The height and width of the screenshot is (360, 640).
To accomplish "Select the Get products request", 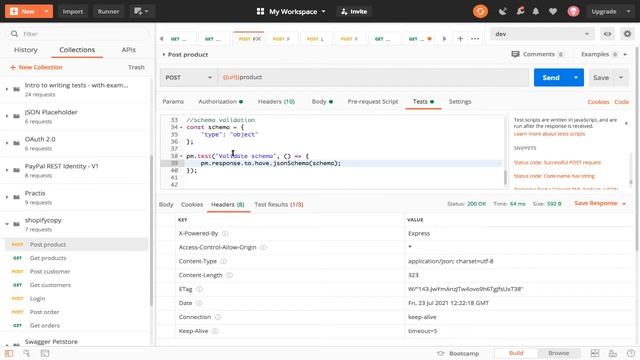I will point(76,258).
